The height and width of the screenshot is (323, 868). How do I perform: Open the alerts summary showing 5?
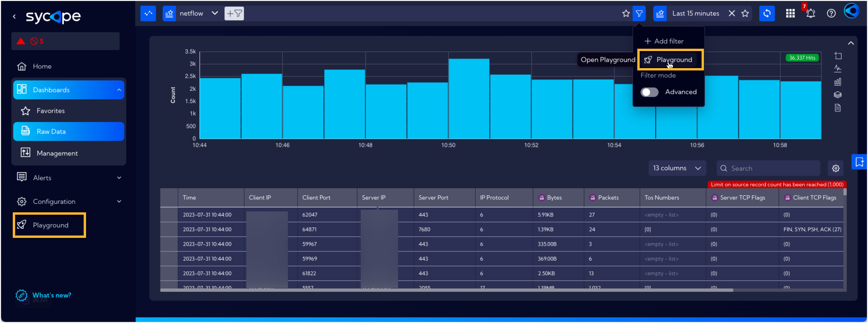pos(65,41)
